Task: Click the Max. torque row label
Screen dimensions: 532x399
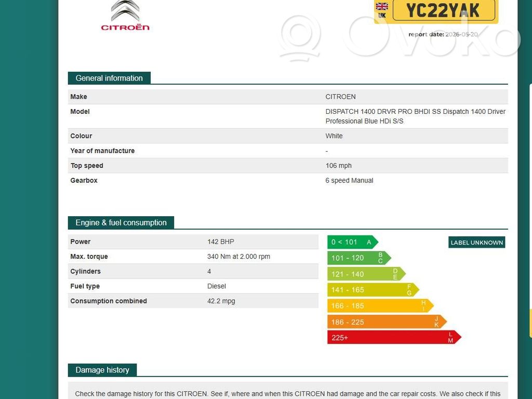Action: pyautogui.click(x=89, y=257)
